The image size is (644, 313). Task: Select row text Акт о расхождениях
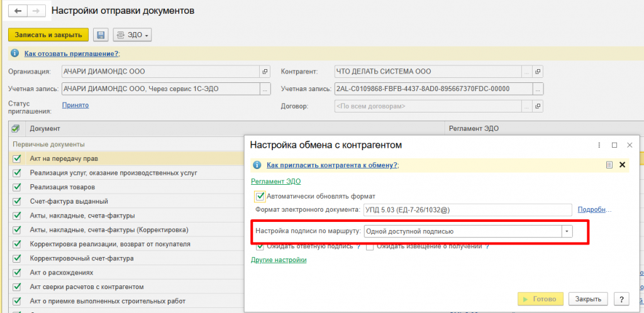coord(61,272)
